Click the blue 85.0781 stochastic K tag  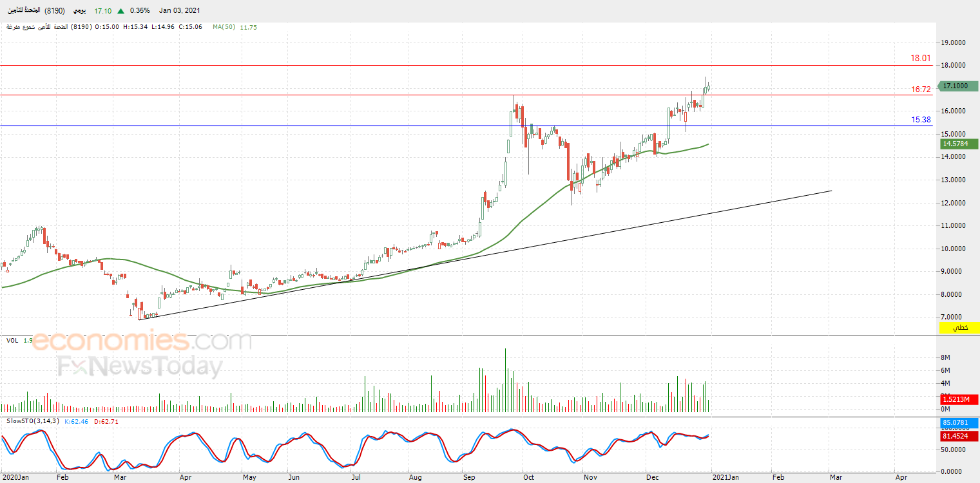click(959, 423)
